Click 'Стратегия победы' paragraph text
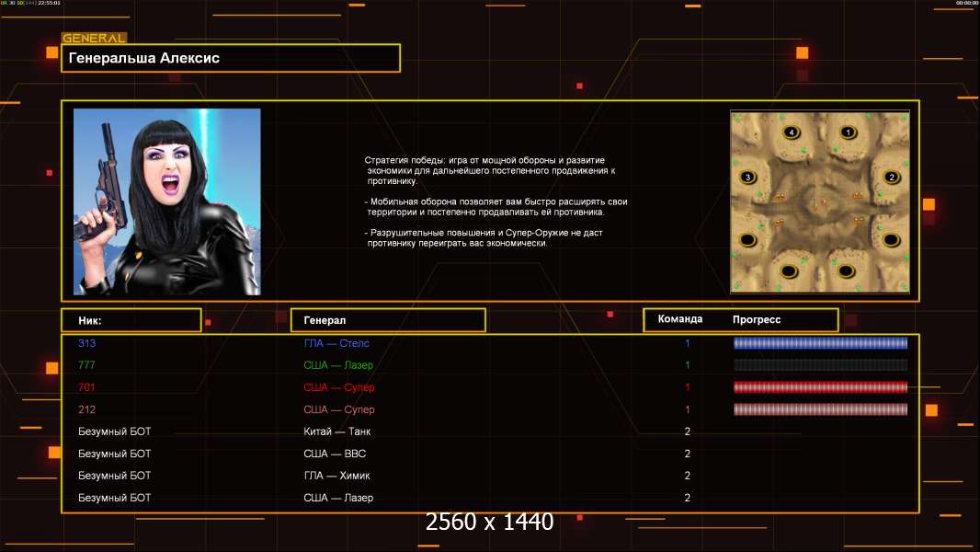 tap(490, 170)
